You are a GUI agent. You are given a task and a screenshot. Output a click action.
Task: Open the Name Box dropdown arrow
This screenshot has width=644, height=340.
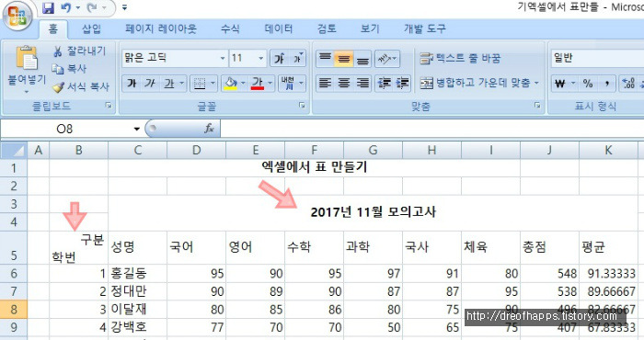pos(137,129)
